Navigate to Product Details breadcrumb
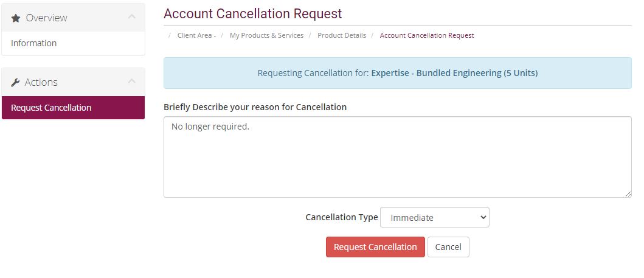 342,35
